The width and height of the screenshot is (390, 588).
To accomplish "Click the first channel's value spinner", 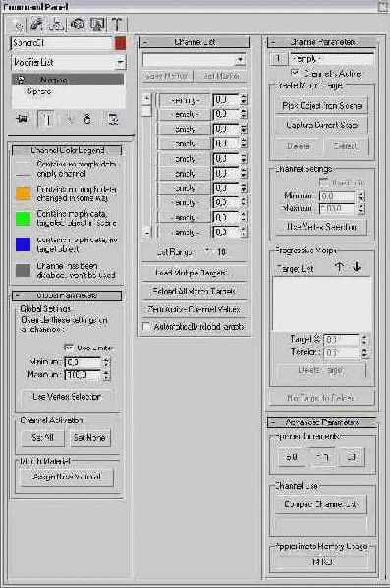I will (244, 100).
